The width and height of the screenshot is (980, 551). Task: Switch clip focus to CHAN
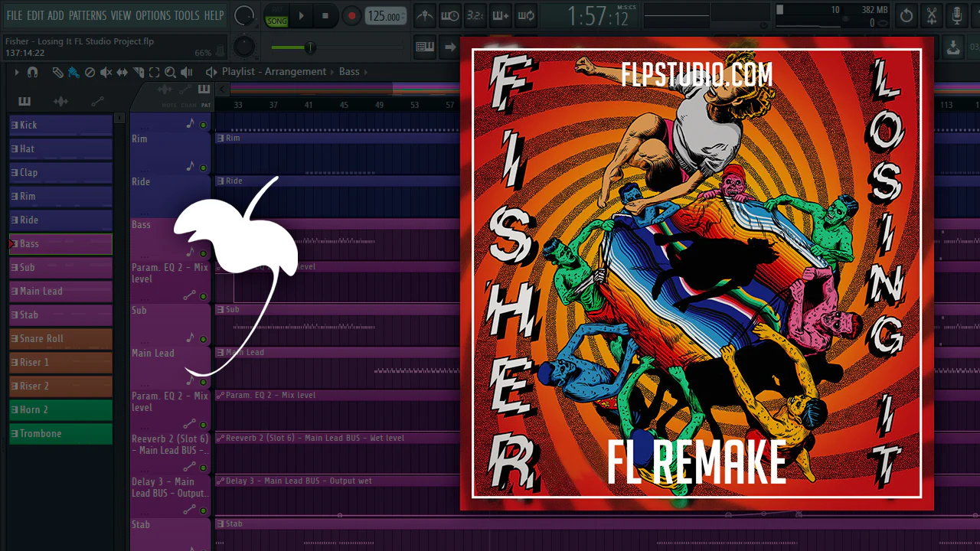point(188,105)
